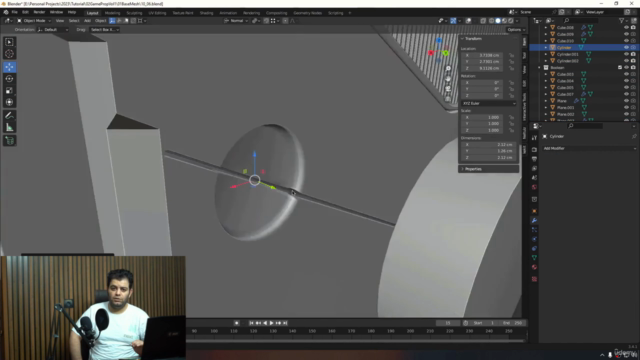Select the Add Cube tool
The height and width of the screenshot is (360, 640).
point(9,141)
